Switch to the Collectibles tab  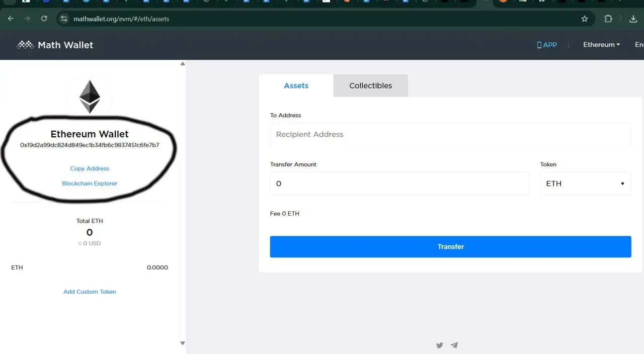pos(371,85)
